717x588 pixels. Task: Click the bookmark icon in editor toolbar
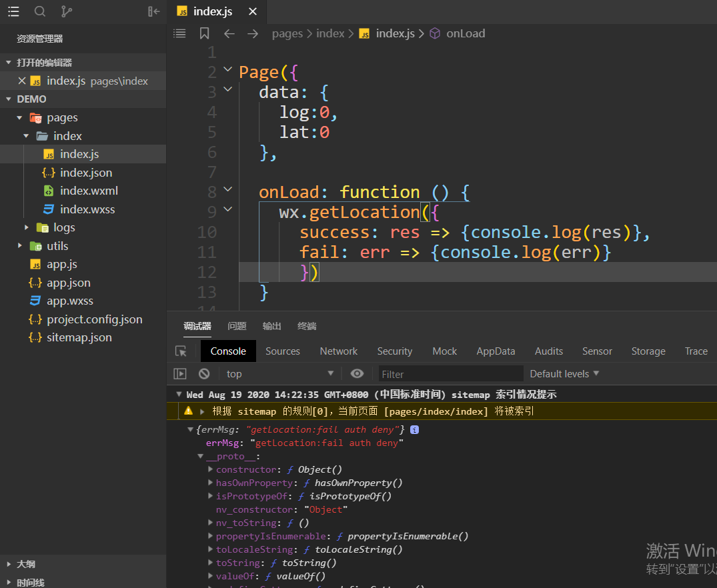click(204, 33)
